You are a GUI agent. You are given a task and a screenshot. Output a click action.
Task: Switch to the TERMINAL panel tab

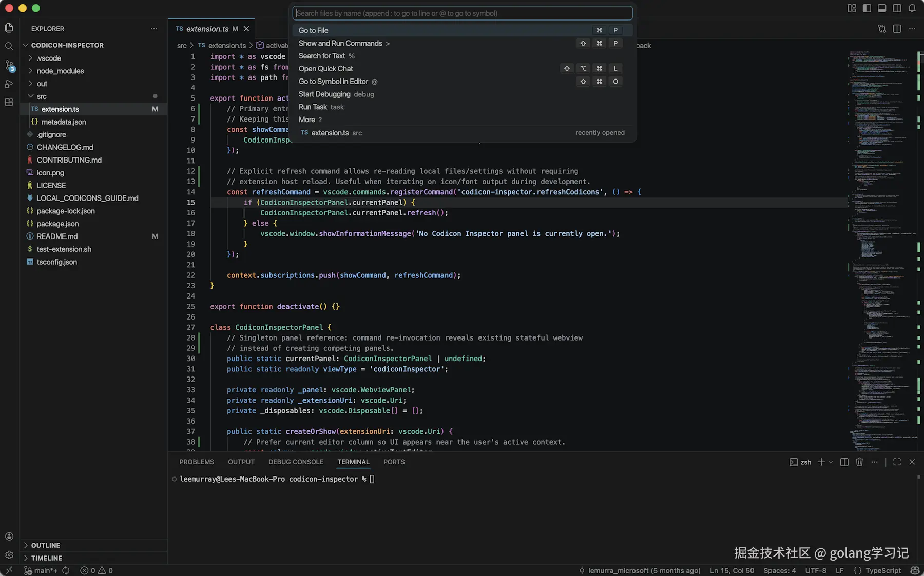(353, 462)
